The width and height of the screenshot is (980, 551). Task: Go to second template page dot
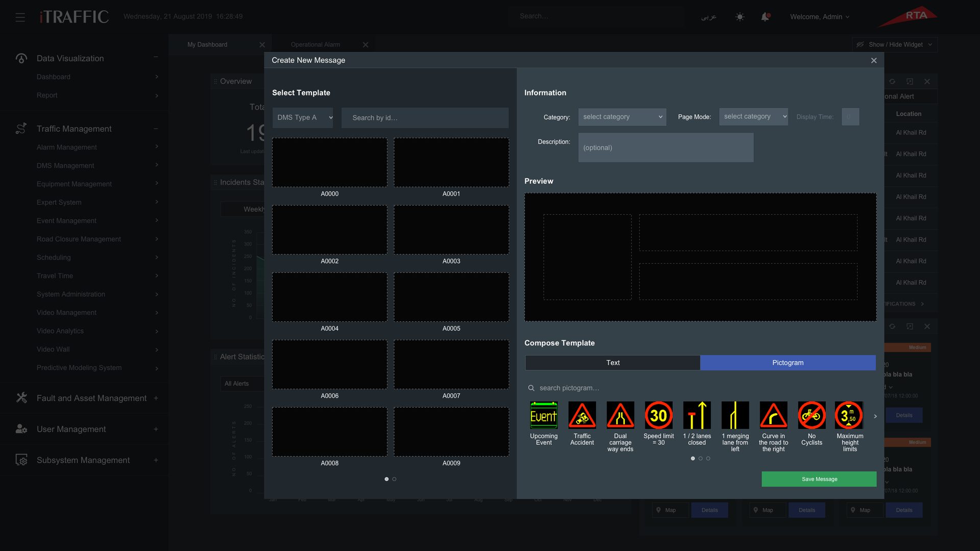pyautogui.click(x=394, y=479)
